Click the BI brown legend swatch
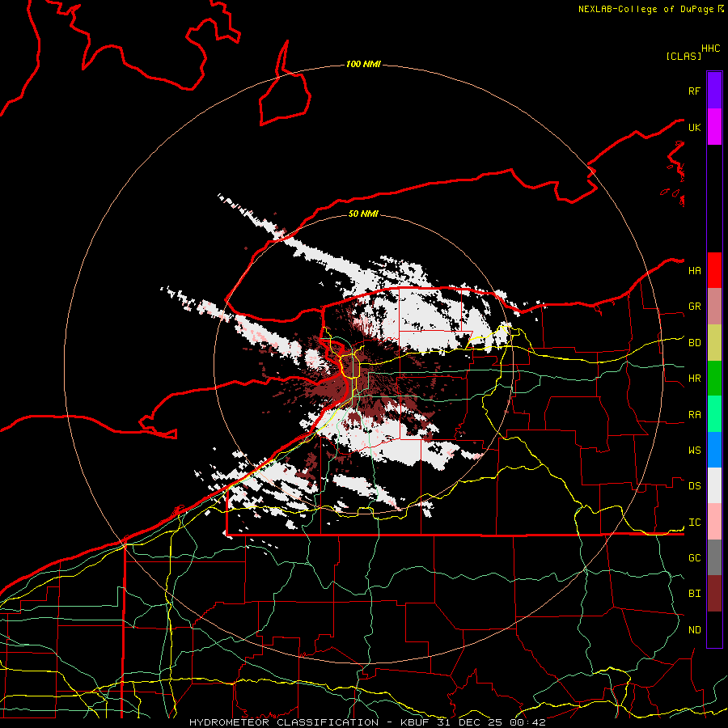The width and height of the screenshot is (728, 728). point(714,594)
